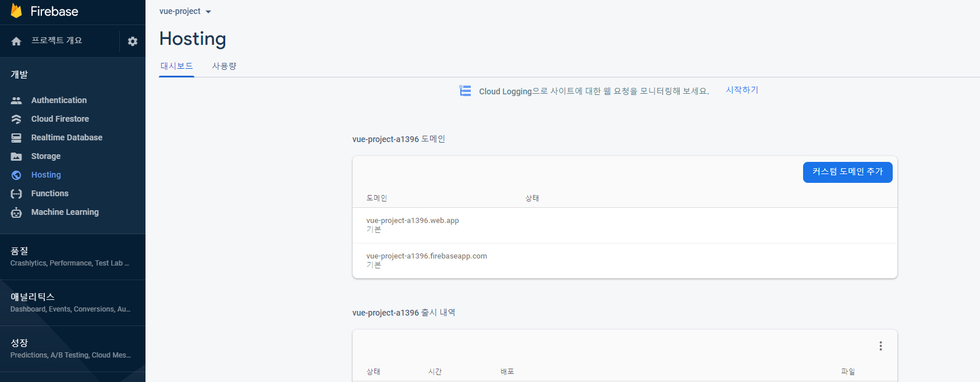
Task: Click vue-project-a1396.firebaseapp.com domain
Action: 427,256
